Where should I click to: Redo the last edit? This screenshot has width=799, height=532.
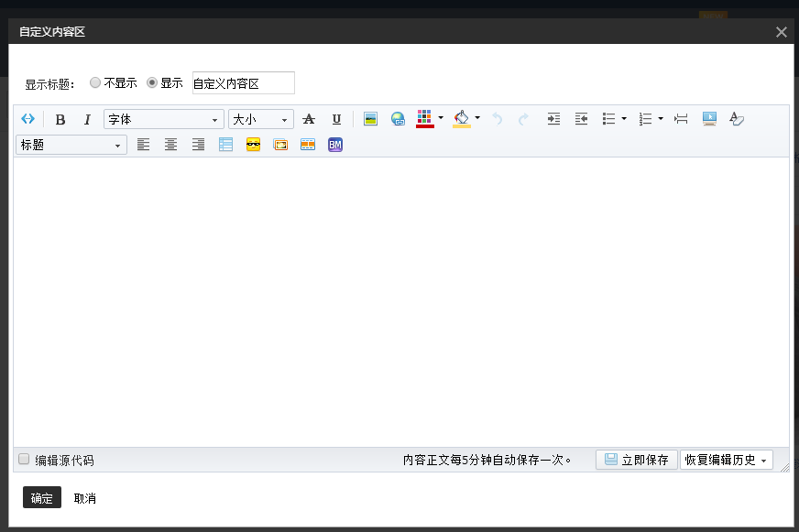[523, 119]
